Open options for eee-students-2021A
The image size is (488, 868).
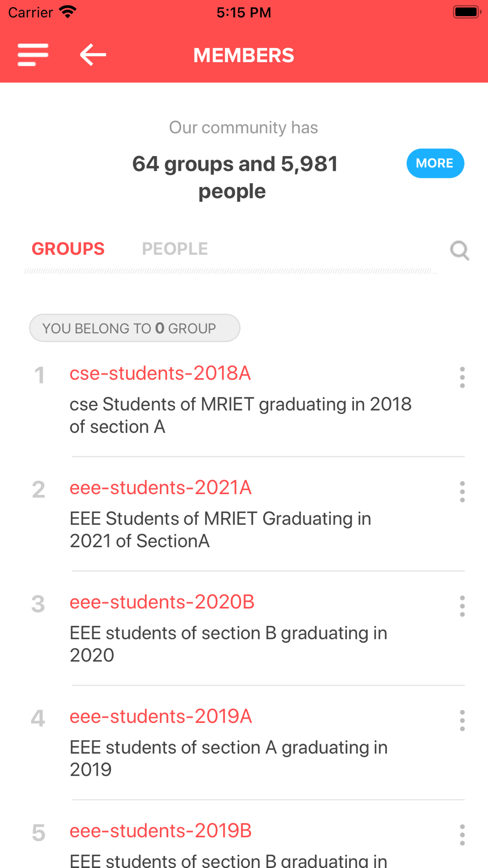[x=462, y=492]
